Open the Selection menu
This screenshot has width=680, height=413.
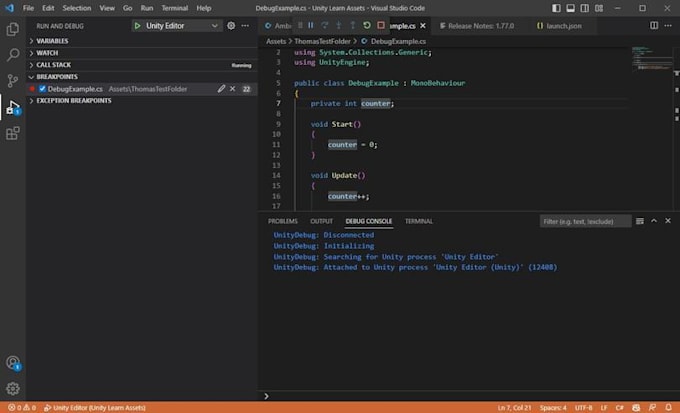77,8
